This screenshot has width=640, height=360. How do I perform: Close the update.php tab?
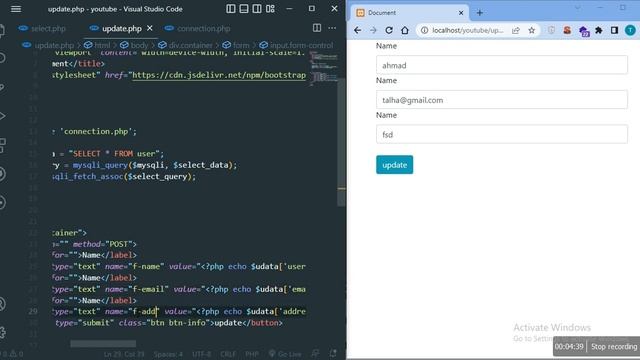tap(150, 28)
